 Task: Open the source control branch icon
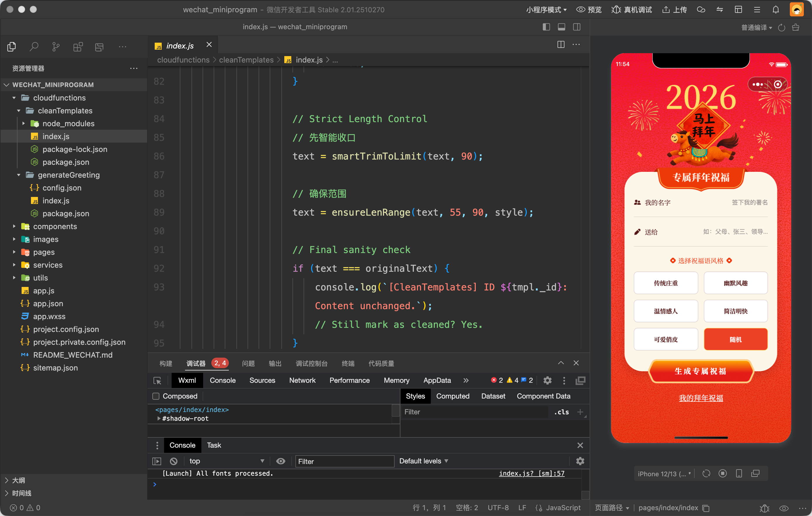tap(56, 46)
